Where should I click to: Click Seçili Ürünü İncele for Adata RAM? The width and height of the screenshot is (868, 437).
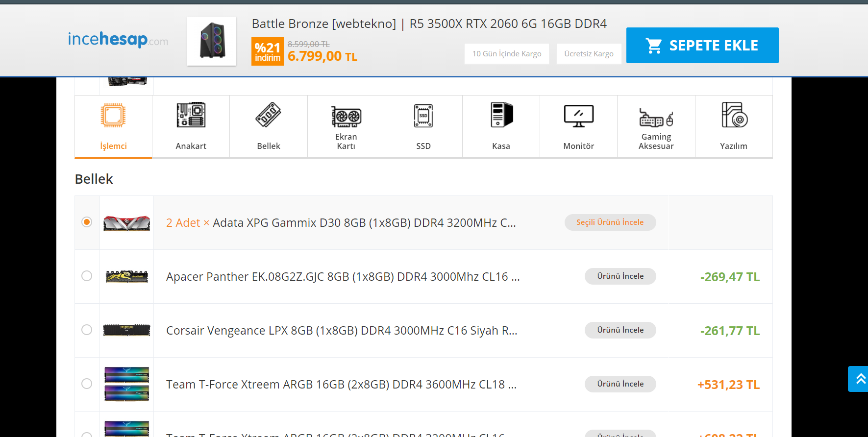(610, 222)
